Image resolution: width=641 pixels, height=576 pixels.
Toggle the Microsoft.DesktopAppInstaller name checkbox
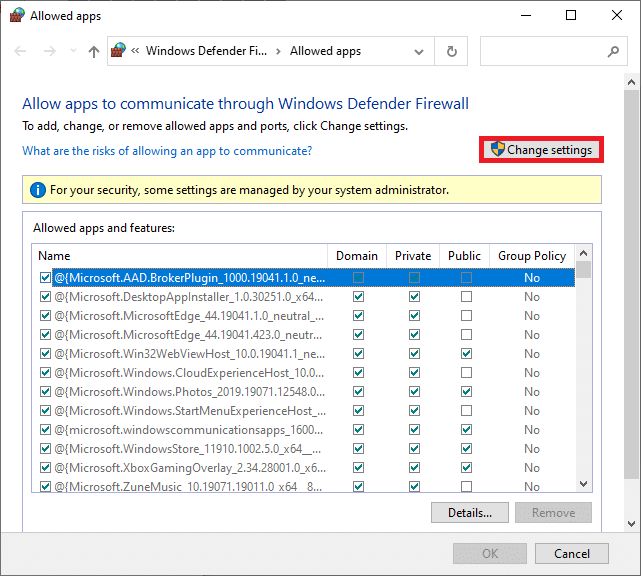point(45,297)
